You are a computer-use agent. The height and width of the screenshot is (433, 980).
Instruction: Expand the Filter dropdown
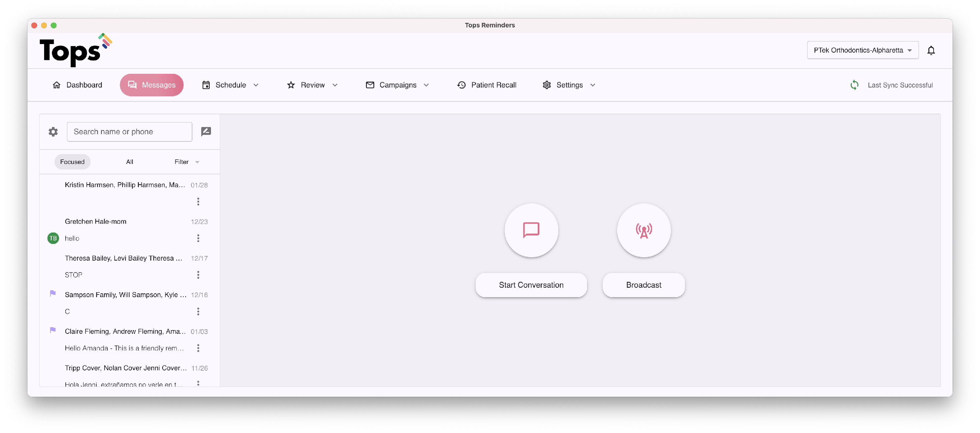[187, 162]
